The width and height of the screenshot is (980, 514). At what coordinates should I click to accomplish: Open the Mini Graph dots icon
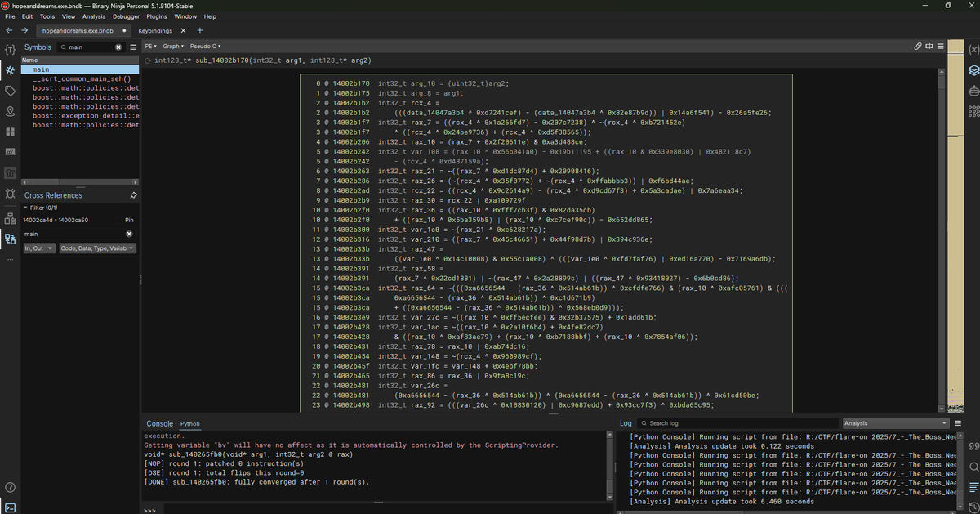click(x=973, y=113)
